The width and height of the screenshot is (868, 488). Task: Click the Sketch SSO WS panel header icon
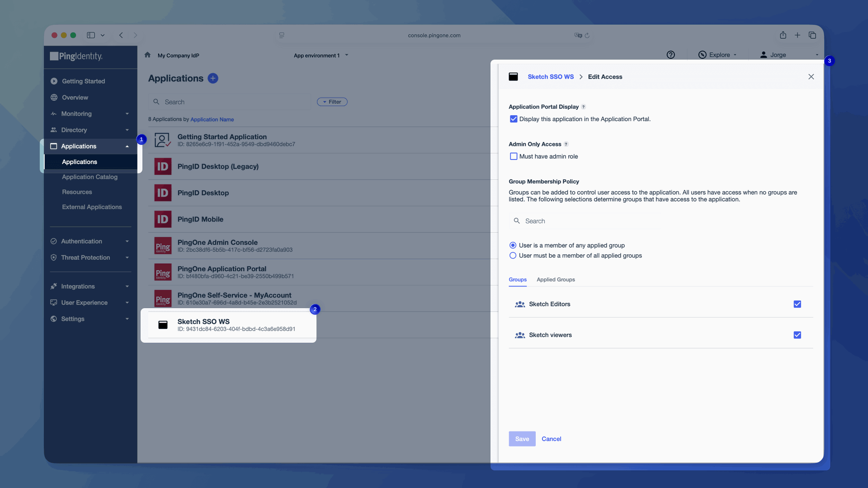pos(513,77)
